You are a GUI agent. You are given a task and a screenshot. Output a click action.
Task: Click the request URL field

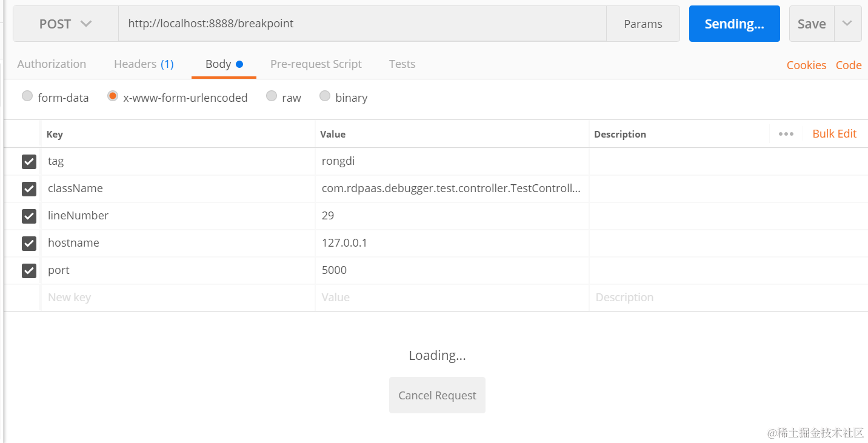click(362, 24)
